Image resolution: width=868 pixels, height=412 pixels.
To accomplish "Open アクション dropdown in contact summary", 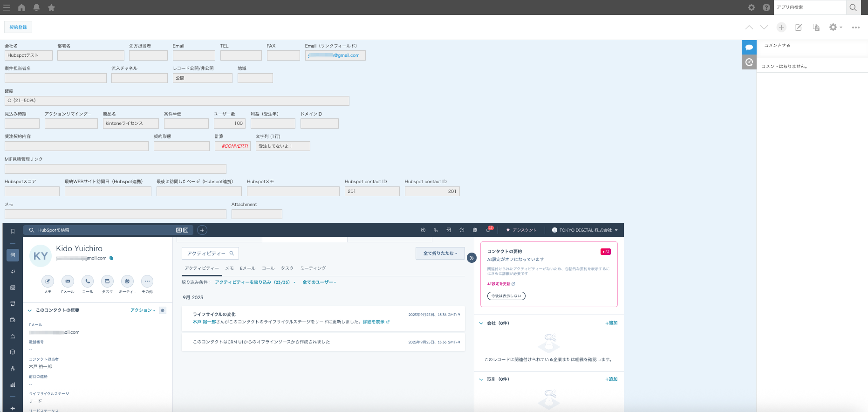I will coord(143,310).
